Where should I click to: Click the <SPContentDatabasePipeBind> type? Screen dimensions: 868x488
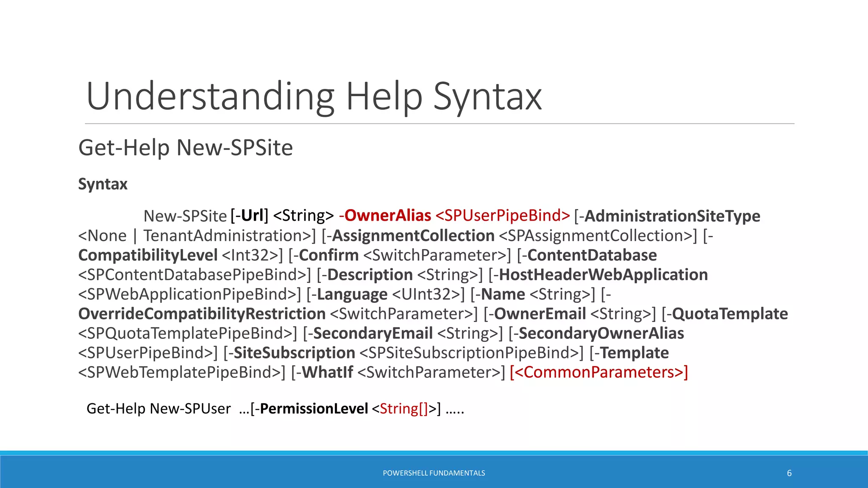192,275
